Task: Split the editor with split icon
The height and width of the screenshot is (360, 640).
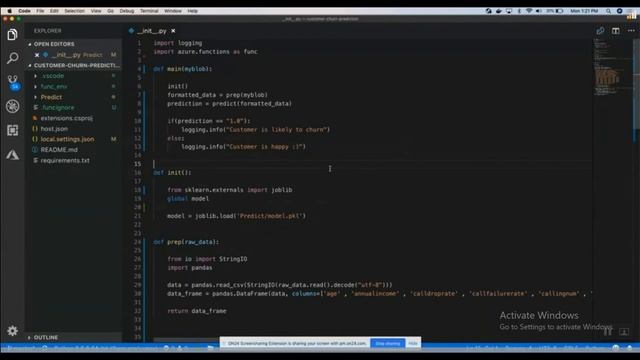Action: [616, 31]
